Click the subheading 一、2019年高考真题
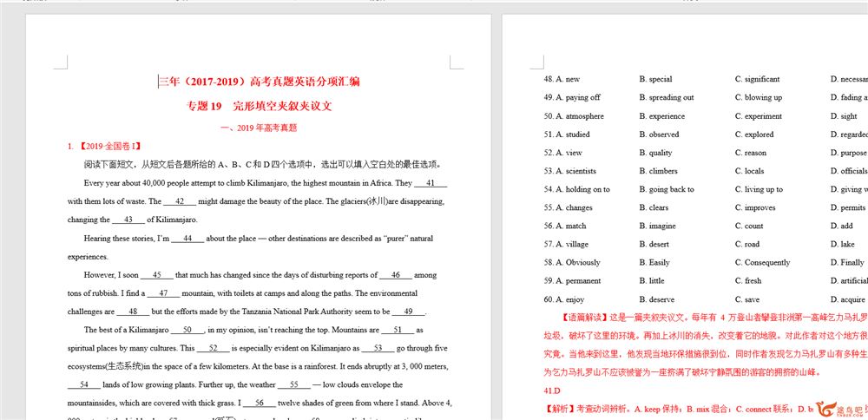 pyautogui.click(x=259, y=128)
